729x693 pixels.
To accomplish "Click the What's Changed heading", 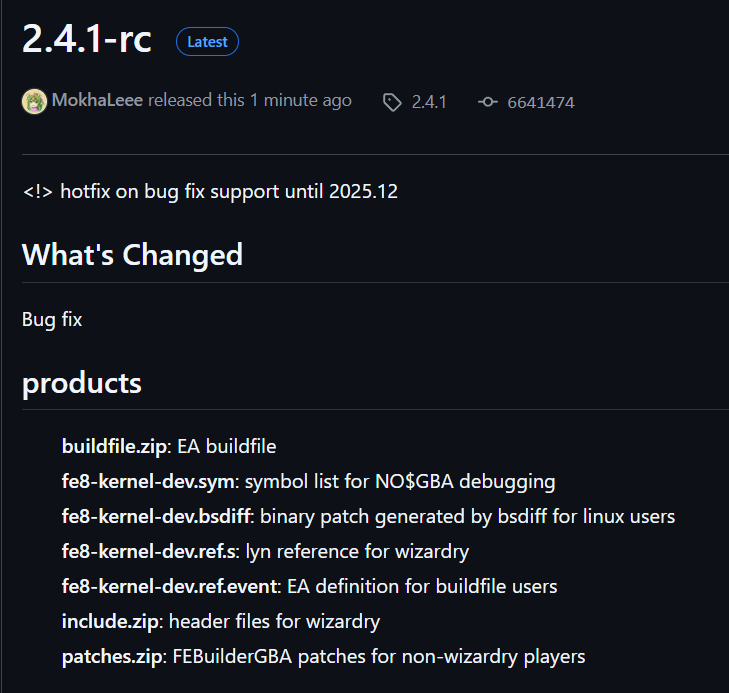I will tap(133, 255).
